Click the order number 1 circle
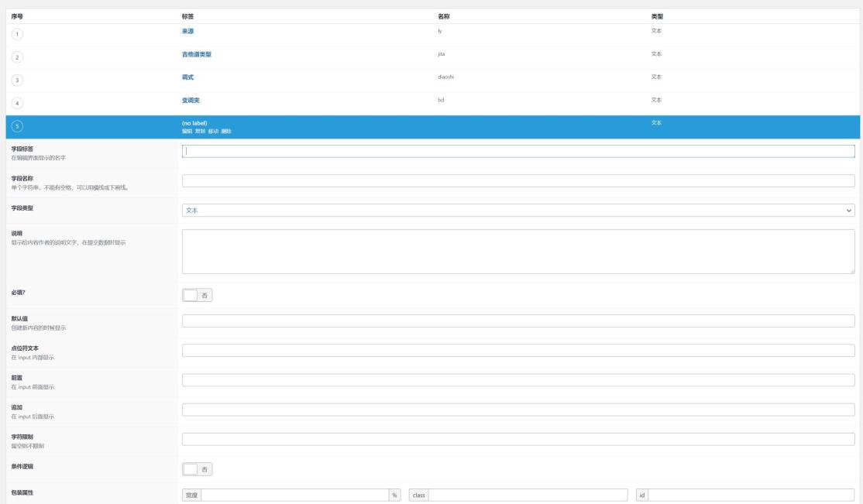 [x=17, y=34]
